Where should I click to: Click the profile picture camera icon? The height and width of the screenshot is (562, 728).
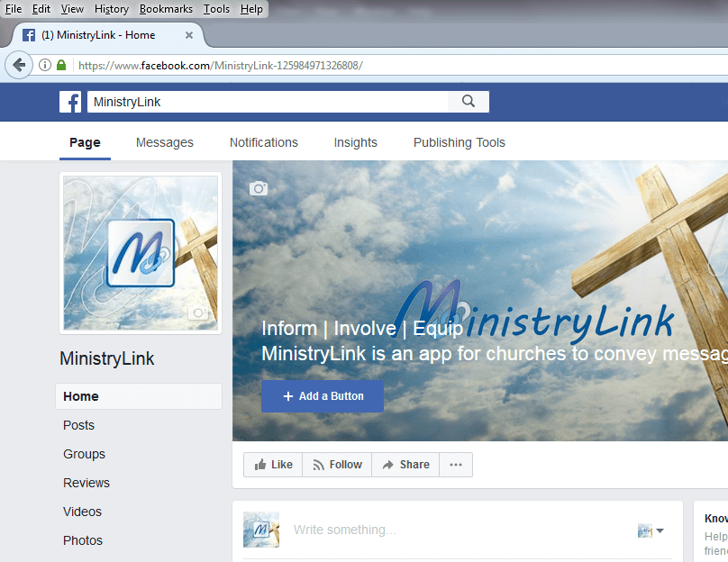tap(197, 313)
